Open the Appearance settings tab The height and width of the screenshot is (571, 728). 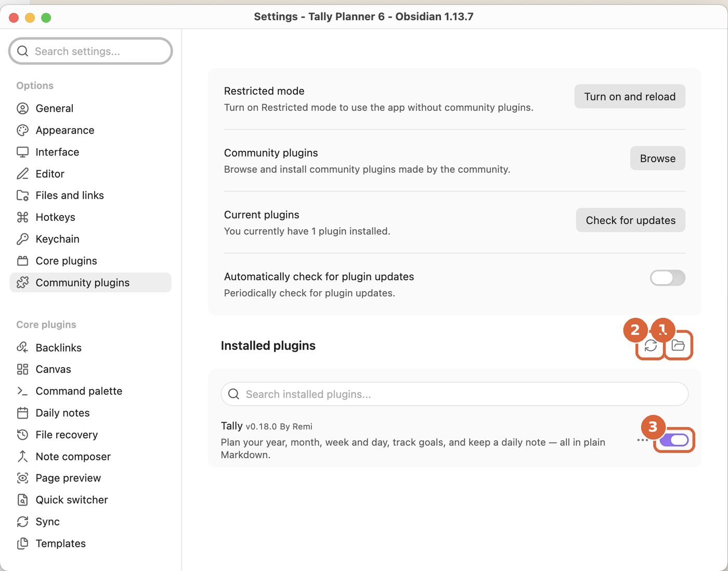point(90,130)
